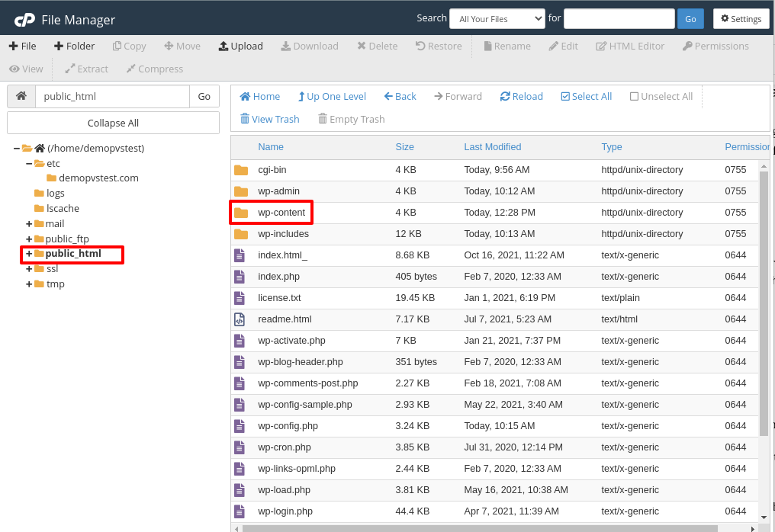775x532 pixels.
Task: Click View in the toolbar
Action: click(x=26, y=69)
